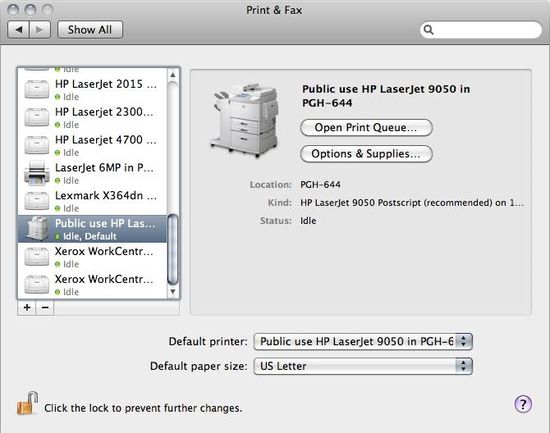This screenshot has height=433, width=550.
Task: Select the HP Laserjet 2300 list entry text
Action: point(104,112)
